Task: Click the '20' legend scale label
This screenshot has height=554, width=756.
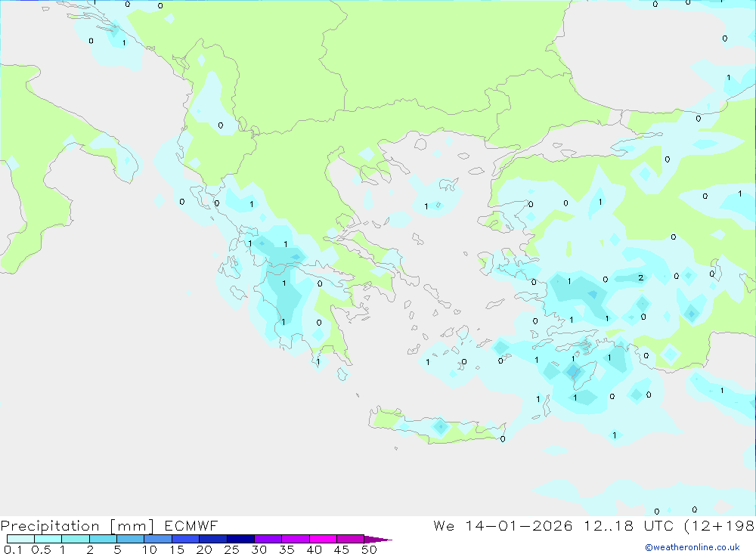Action: [204, 549]
